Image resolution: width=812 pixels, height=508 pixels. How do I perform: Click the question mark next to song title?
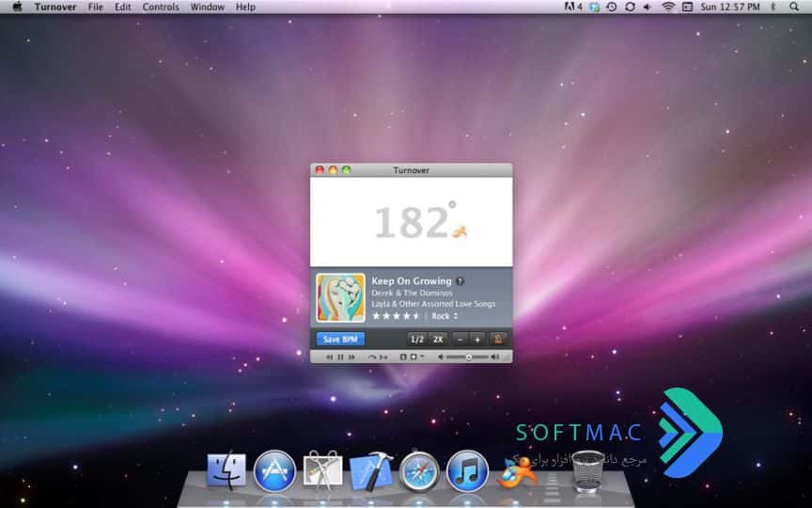tap(460, 281)
